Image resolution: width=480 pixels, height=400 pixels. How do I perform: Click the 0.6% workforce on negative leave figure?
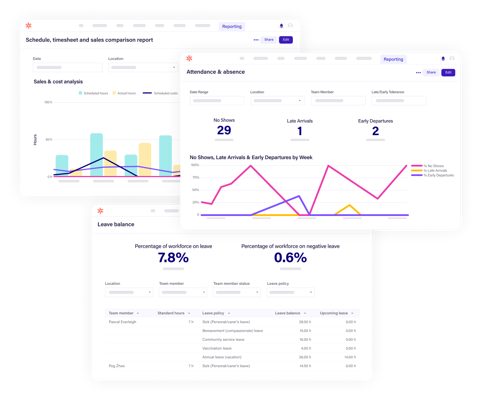(x=290, y=258)
